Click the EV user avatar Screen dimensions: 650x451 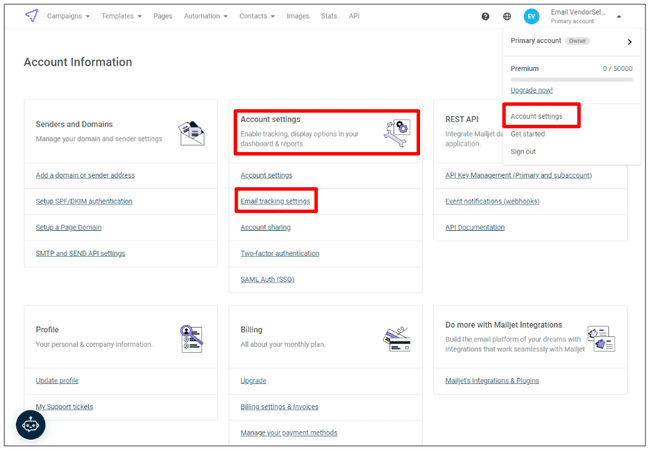(531, 16)
